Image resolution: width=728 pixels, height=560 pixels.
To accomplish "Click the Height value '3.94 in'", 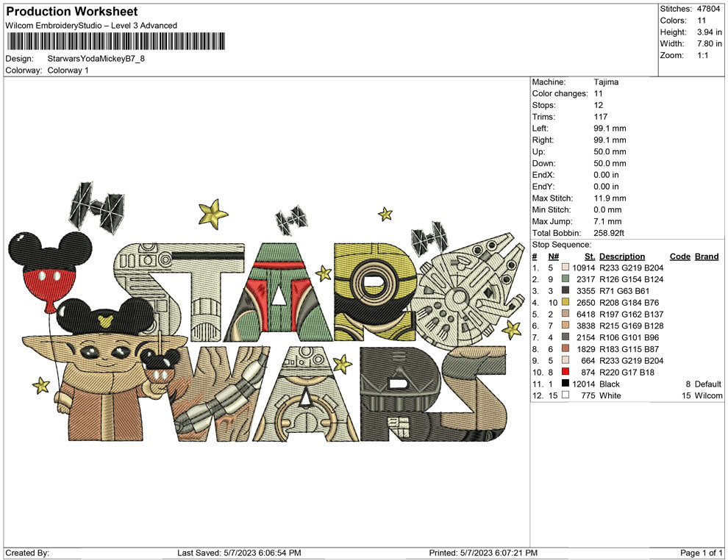I will (x=710, y=32).
